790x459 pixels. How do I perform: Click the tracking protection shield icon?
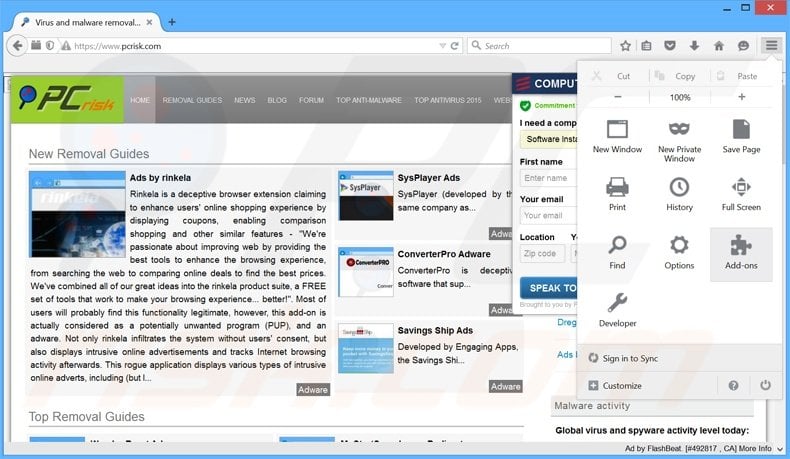(49, 45)
